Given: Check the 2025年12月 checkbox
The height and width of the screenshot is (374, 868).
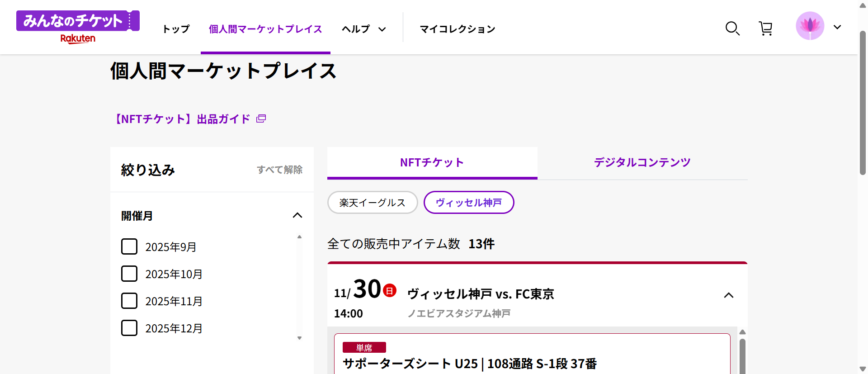Looking at the screenshot, I should pyautogui.click(x=129, y=328).
